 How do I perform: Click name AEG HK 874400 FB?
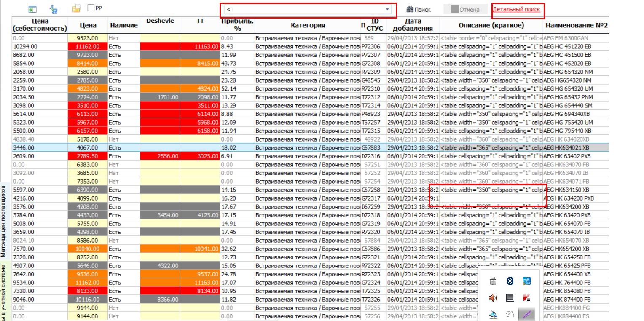pos(567,300)
